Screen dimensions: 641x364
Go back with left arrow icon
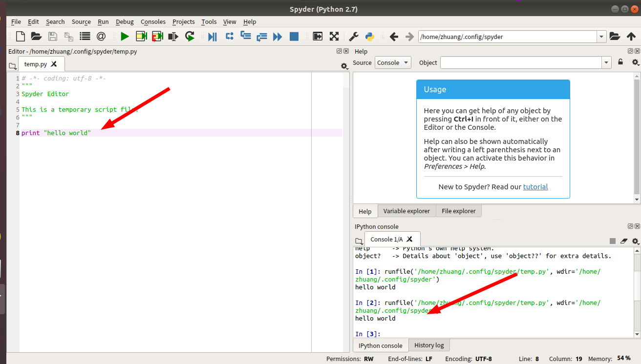pyautogui.click(x=394, y=36)
